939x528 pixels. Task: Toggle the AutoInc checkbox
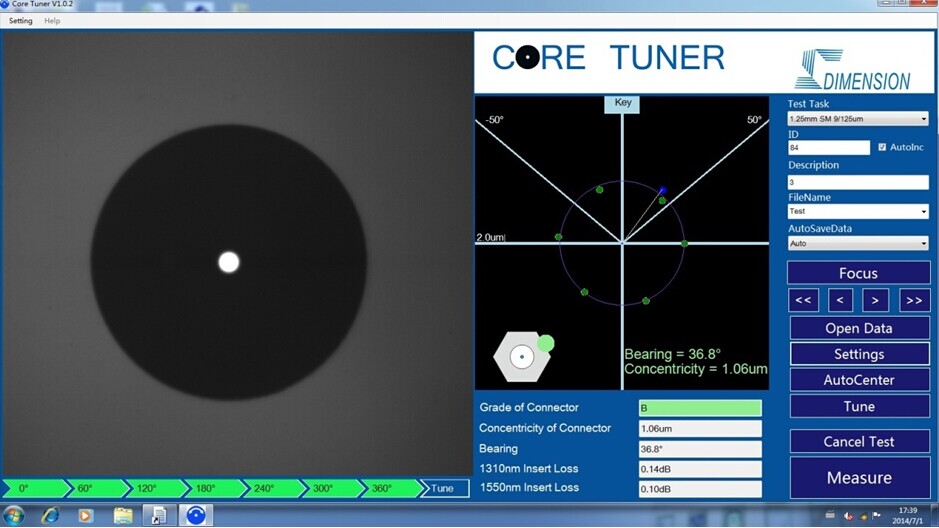click(882, 147)
